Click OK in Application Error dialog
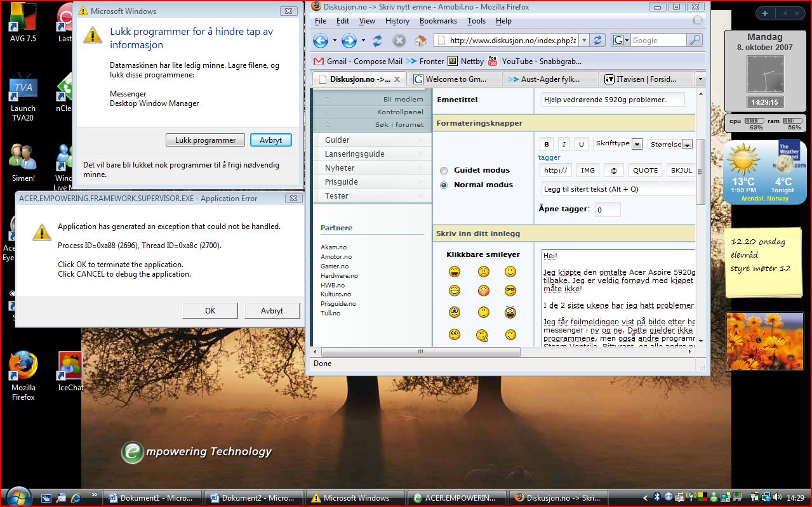The height and width of the screenshot is (507, 812). click(x=210, y=311)
